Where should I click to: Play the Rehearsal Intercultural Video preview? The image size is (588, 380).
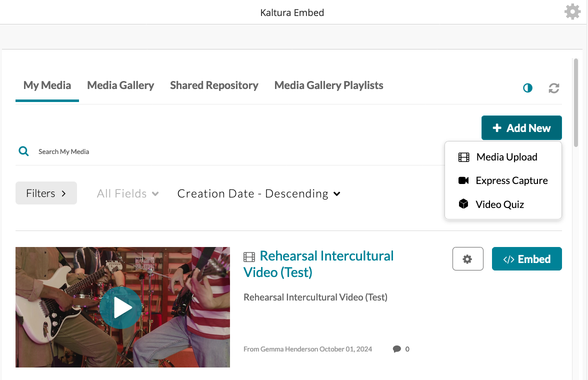121,307
